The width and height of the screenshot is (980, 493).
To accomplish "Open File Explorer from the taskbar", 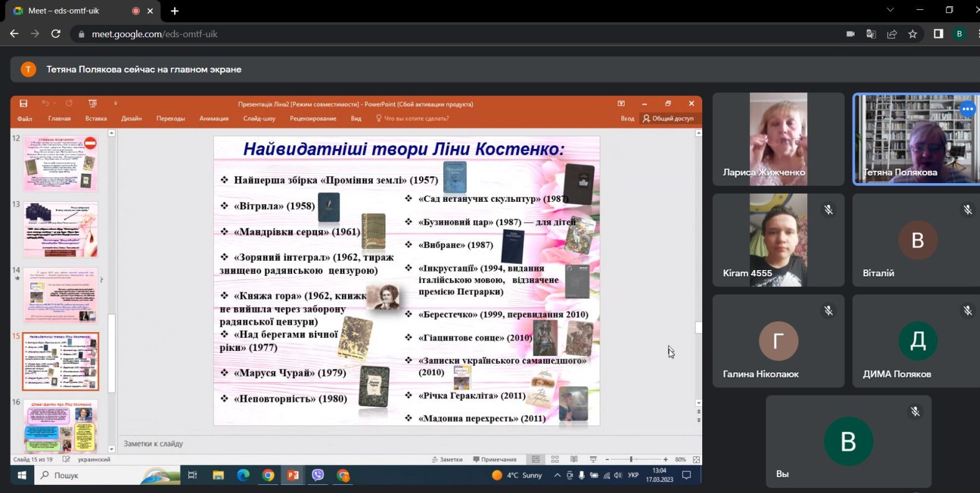I will click(x=218, y=475).
